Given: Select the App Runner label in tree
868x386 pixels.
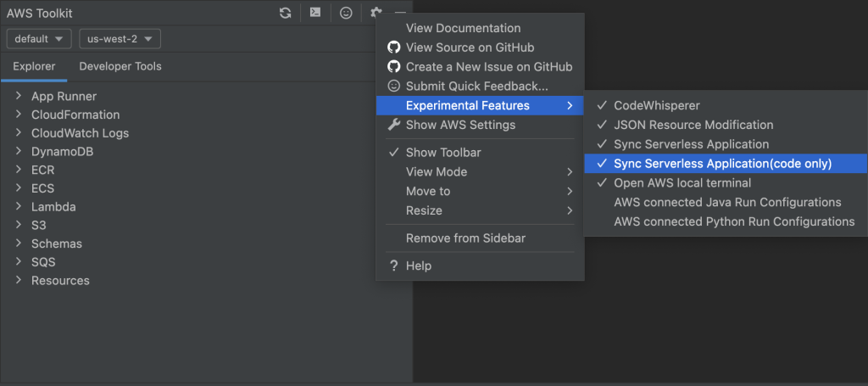Looking at the screenshot, I should click(64, 97).
